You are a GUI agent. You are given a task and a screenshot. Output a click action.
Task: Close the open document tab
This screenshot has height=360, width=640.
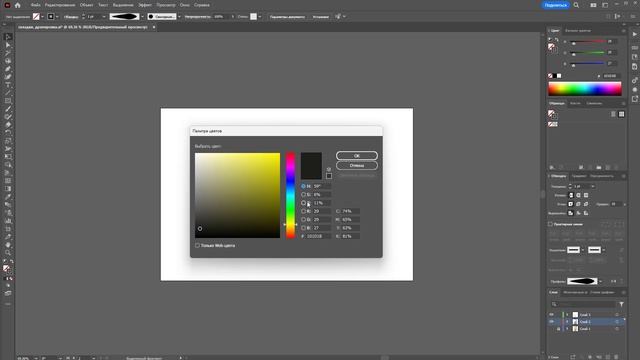coord(154,27)
